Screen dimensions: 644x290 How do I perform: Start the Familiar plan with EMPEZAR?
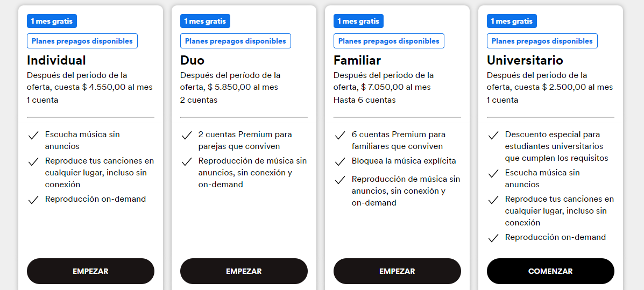[397, 271]
